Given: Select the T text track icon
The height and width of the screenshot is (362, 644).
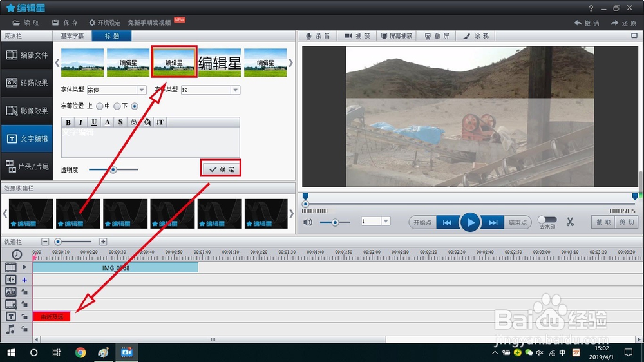Looking at the screenshot, I should coord(11,317).
